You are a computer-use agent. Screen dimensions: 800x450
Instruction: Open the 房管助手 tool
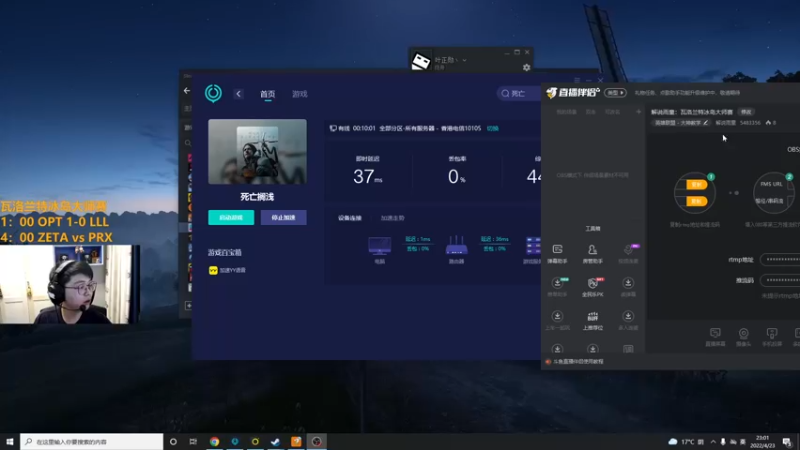pyautogui.click(x=592, y=254)
